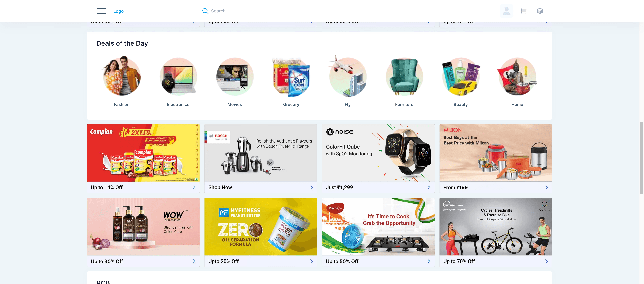Select the Fashion category icon
The width and height of the screenshot is (644, 284).
(x=122, y=76)
